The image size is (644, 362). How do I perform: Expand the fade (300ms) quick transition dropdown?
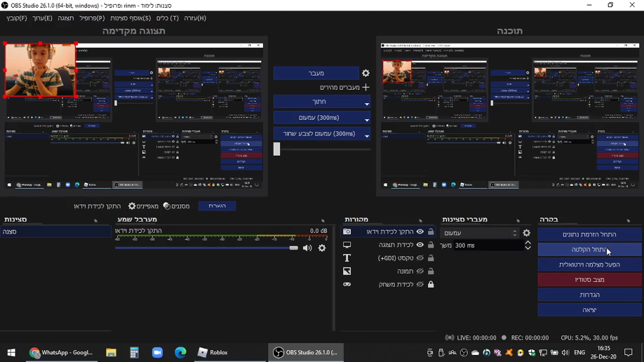[x=367, y=120]
